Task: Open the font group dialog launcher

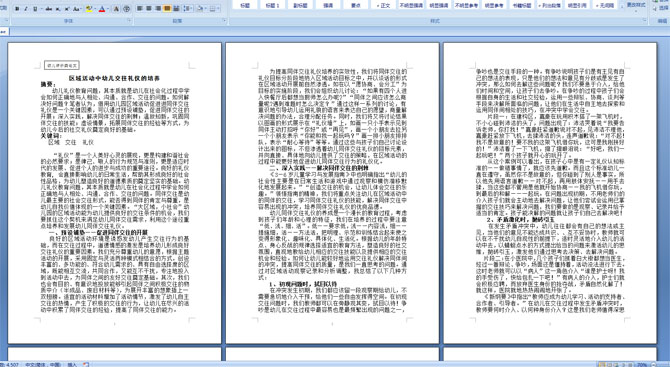Action: [129, 20]
